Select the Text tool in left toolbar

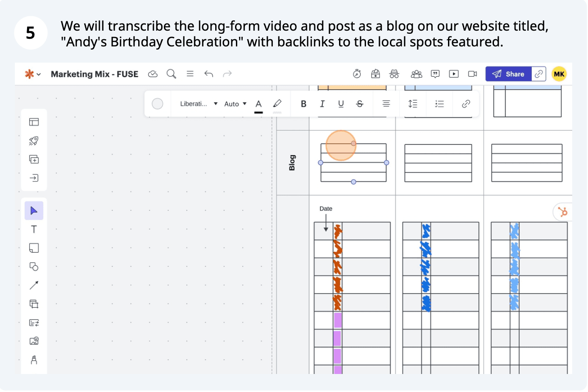34,229
